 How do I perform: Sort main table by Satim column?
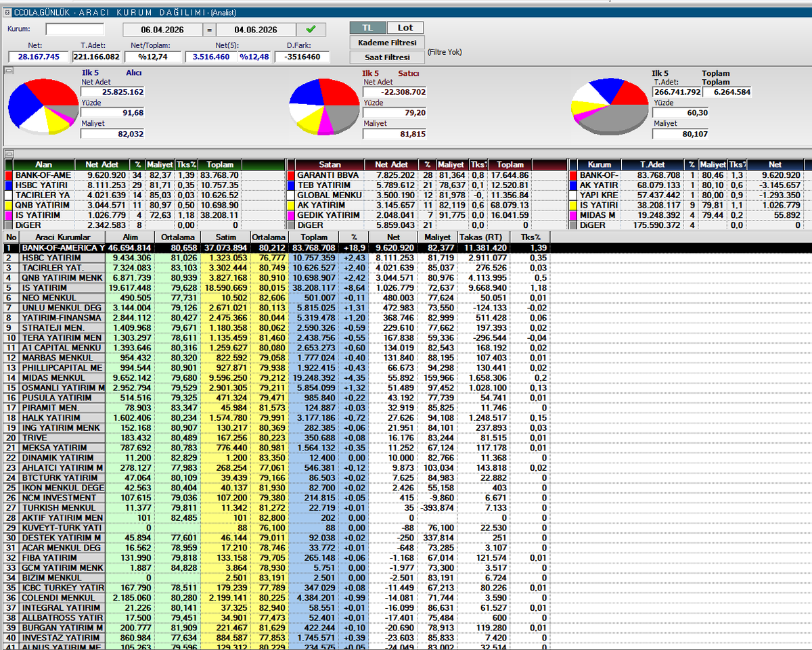225,237
